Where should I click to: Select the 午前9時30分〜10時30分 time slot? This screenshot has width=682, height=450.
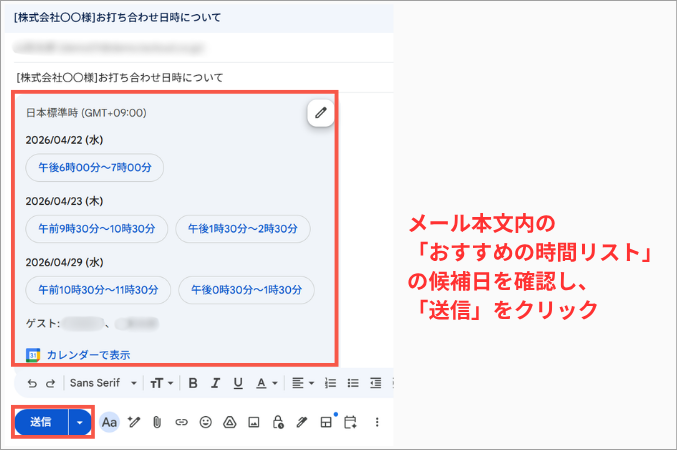tap(97, 229)
